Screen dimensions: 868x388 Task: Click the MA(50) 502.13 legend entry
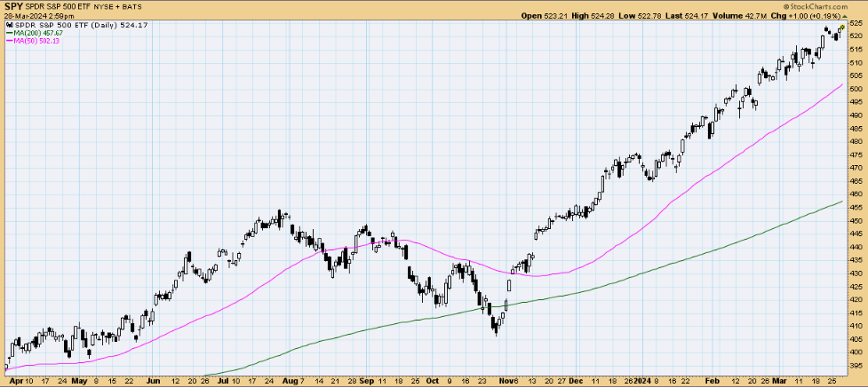click(32, 41)
